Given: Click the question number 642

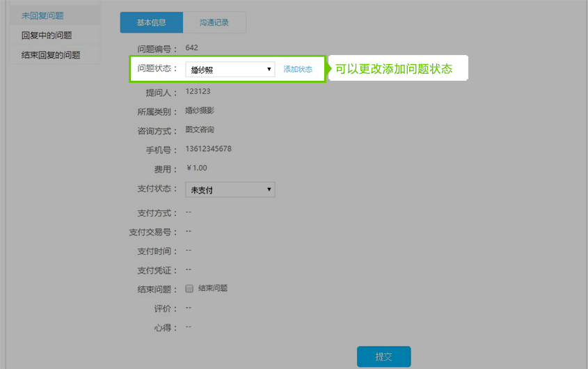Looking at the screenshot, I should pos(192,48).
